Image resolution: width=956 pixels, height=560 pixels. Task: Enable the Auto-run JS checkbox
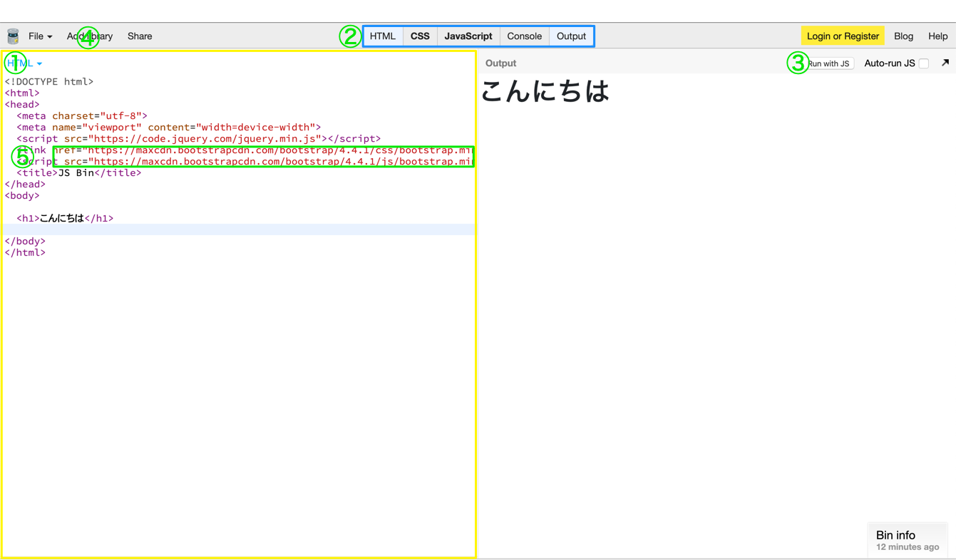click(924, 63)
